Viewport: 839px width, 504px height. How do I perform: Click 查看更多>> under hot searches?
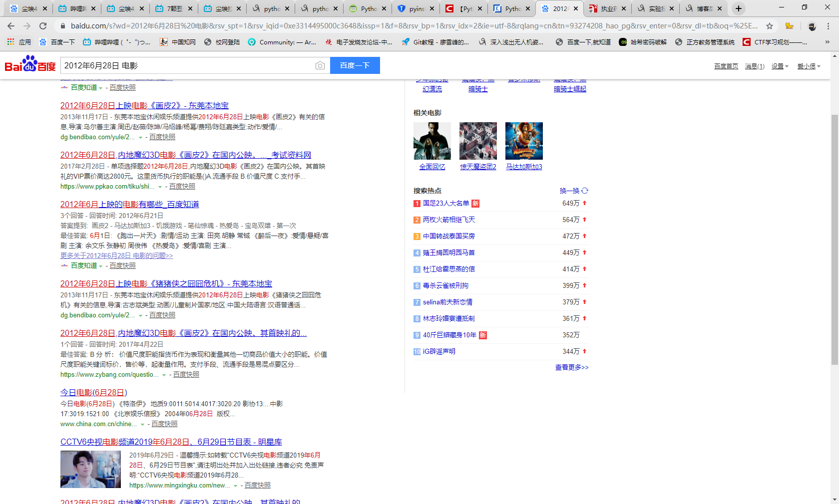[x=572, y=367]
